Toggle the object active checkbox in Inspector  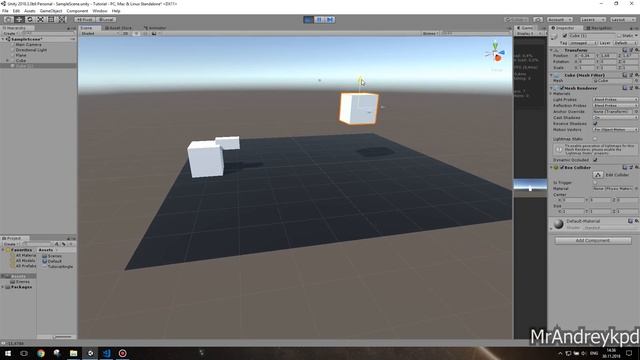pyautogui.click(x=564, y=36)
